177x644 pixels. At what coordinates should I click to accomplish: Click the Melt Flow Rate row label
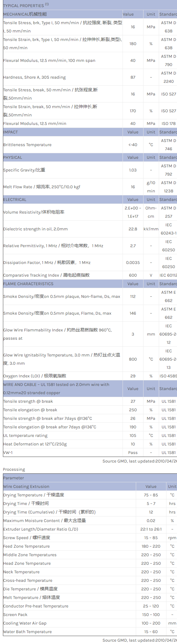(42, 187)
